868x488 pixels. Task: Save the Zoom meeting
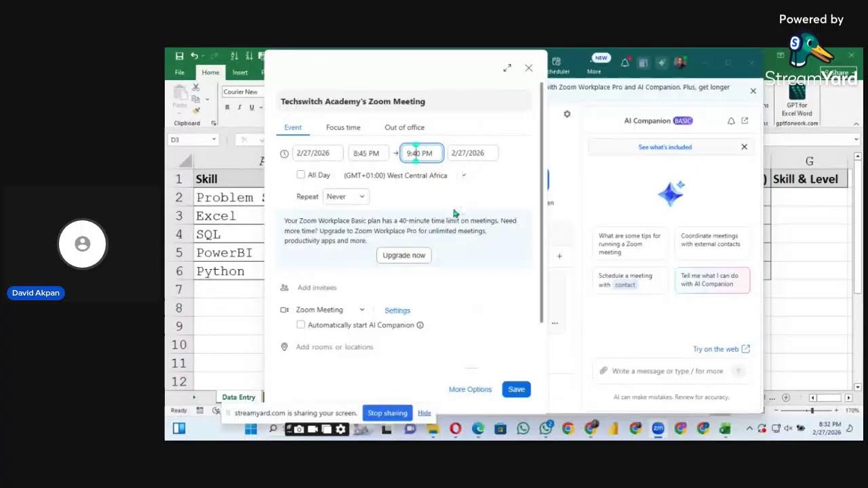[517, 389]
